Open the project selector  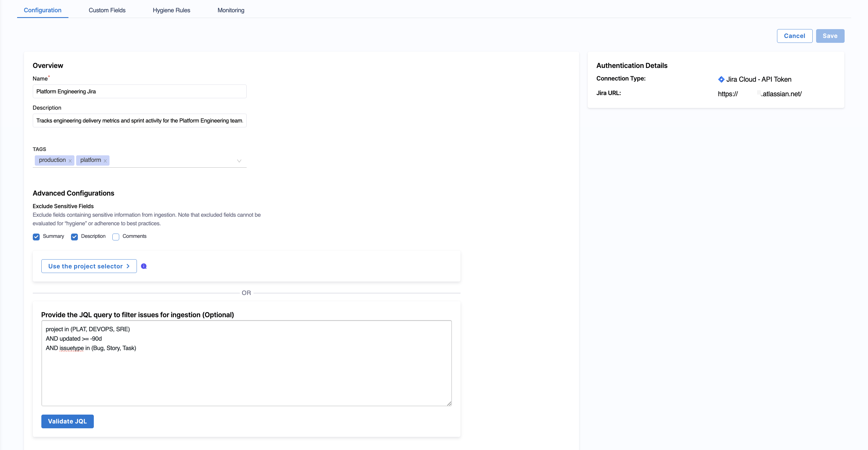[x=89, y=266]
